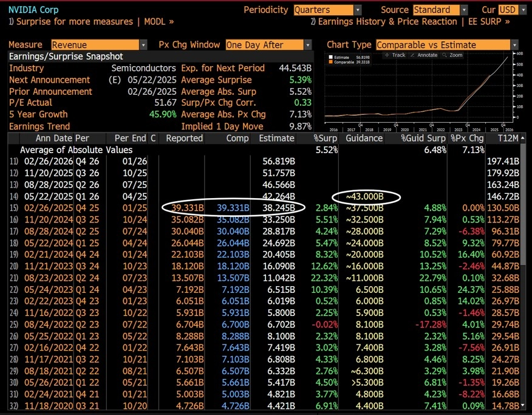This screenshot has width=532, height=415.
Task: Activate the Track crosshair tool on chart
Action: point(395,55)
